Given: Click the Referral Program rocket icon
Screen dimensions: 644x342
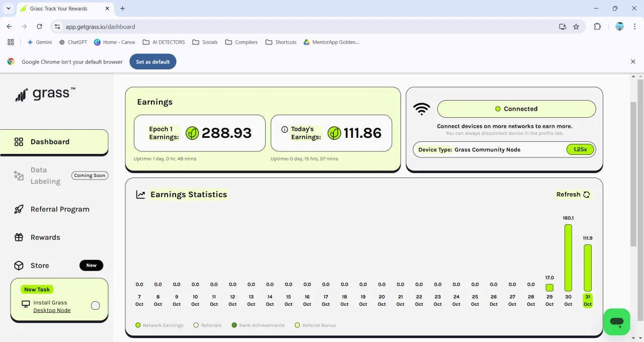Looking at the screenshot, I should pos(19,209).
